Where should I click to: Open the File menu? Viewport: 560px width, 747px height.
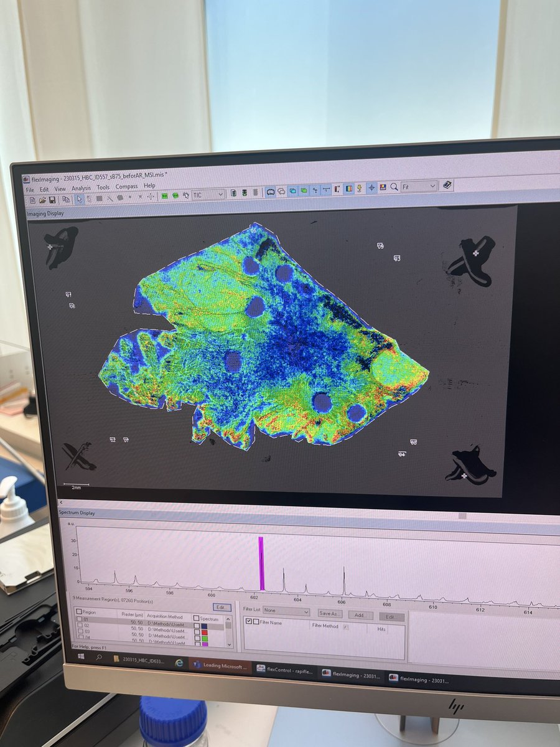tap(30, 189)
